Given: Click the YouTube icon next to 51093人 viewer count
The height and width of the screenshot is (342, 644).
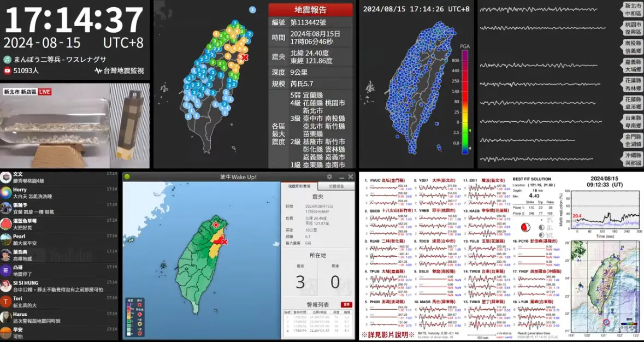Looking at the screenshot, I should coord(7,70).
